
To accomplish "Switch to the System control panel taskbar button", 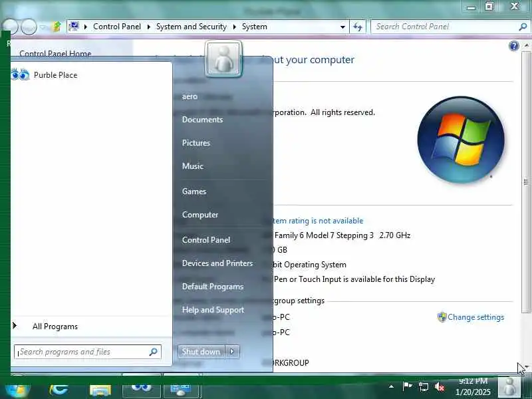I will point(182,389).
